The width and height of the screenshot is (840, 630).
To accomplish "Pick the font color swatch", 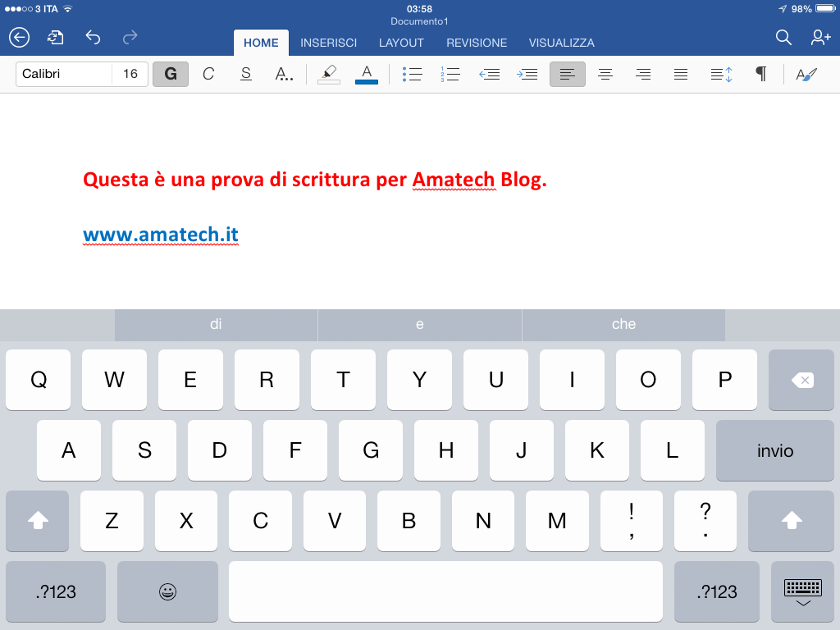I will pyautogui.click(x=366, y=74).
